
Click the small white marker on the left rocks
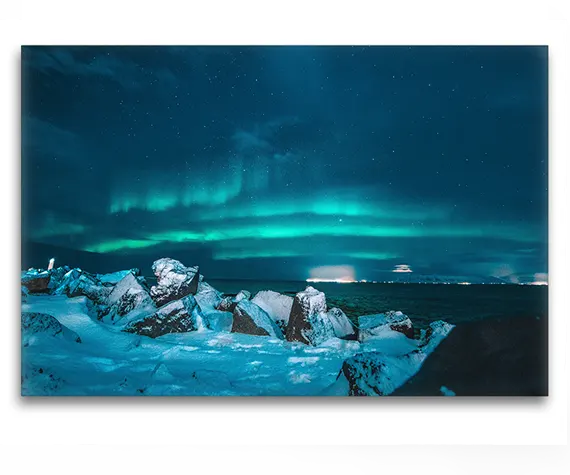(x=51, y=263)
